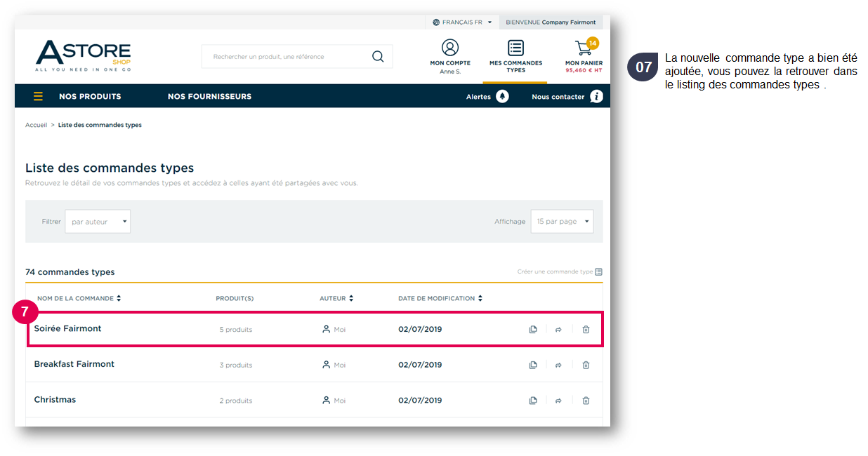The width and height of the screenshot is (868, 456).
Task: Click 2 produits in Christmas row
Action: click(x=236, y=401)
